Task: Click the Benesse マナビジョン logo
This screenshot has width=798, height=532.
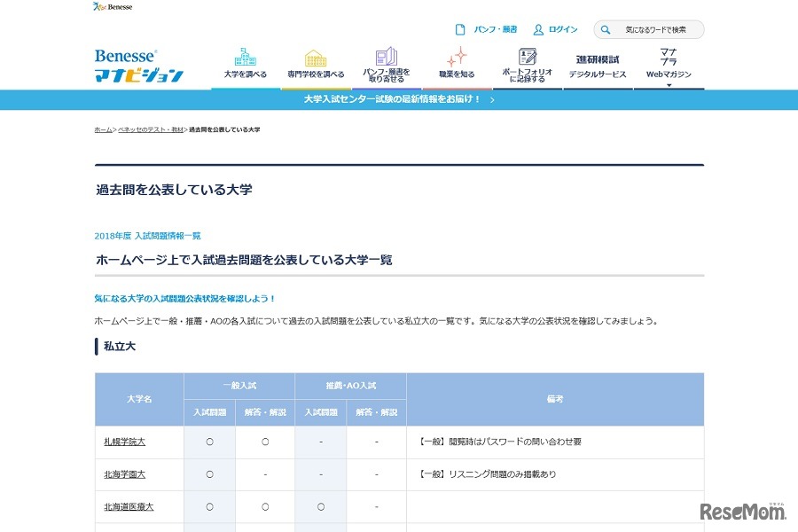Action: [139, 66]
